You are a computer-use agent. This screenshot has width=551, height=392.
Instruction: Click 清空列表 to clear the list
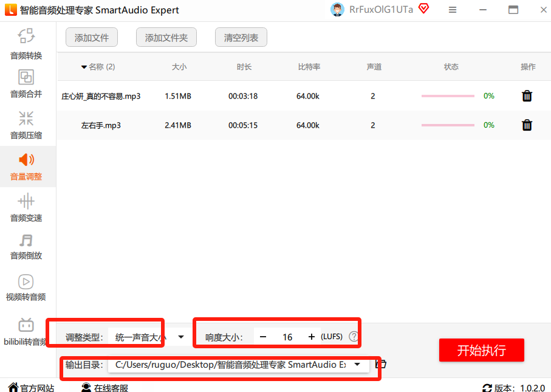pyautogui.click(x=241, y=37)
